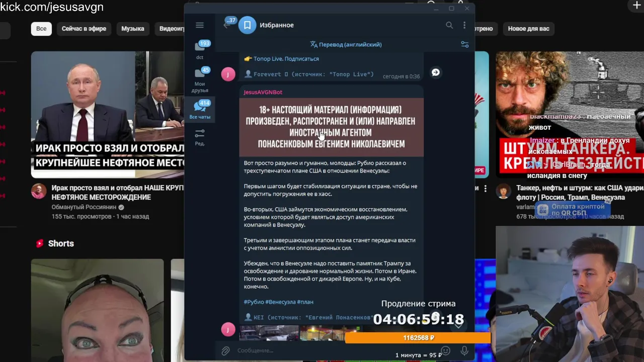Open the dct chat folder

point(200,50)
